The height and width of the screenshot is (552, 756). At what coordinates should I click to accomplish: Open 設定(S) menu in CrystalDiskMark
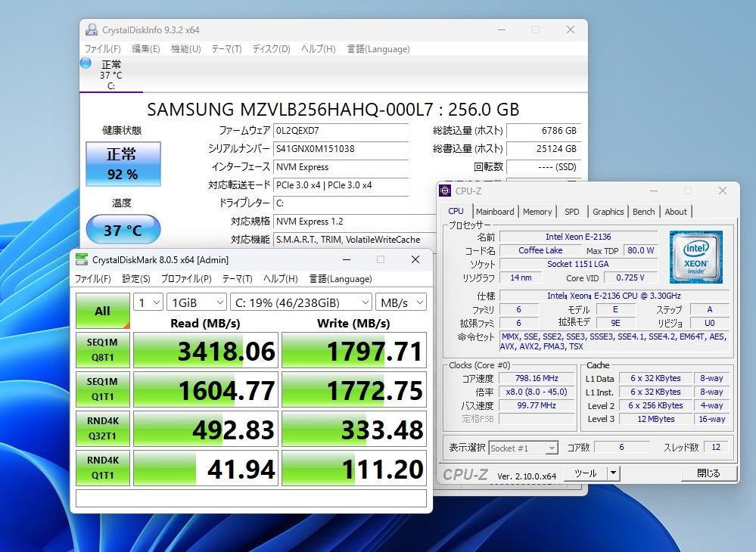tap(136, 279)
